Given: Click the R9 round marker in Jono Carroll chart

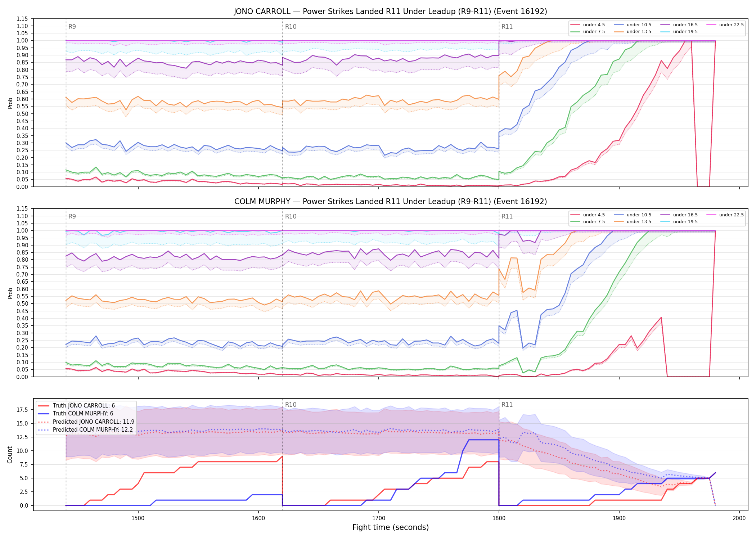Looking at the screenshot, I should (72, 27).
